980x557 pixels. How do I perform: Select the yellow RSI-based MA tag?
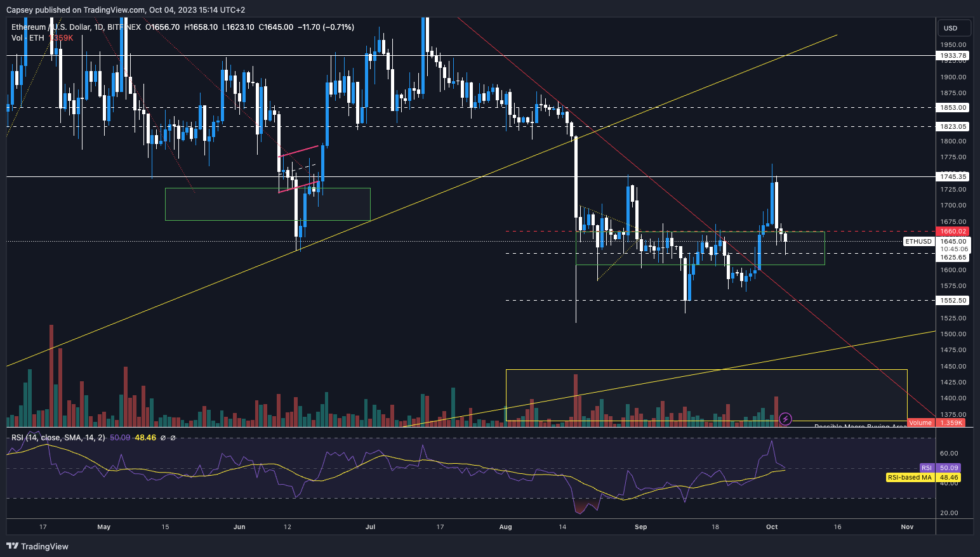910,478
